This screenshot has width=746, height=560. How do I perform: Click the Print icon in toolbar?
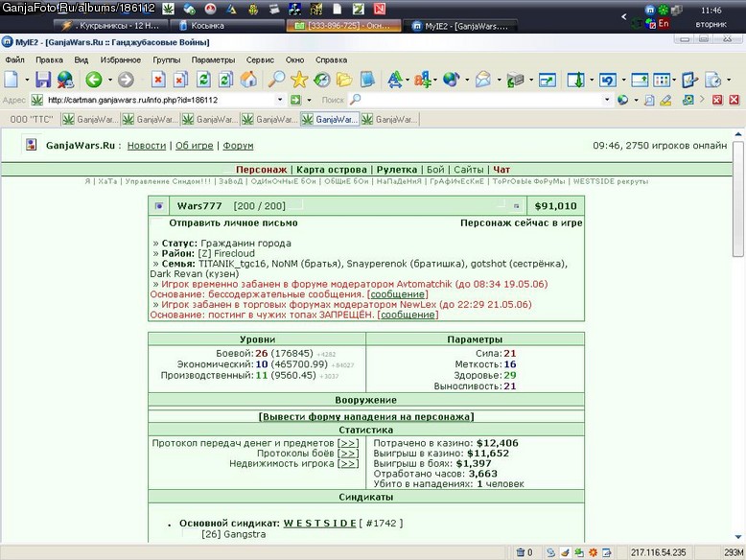515,80
